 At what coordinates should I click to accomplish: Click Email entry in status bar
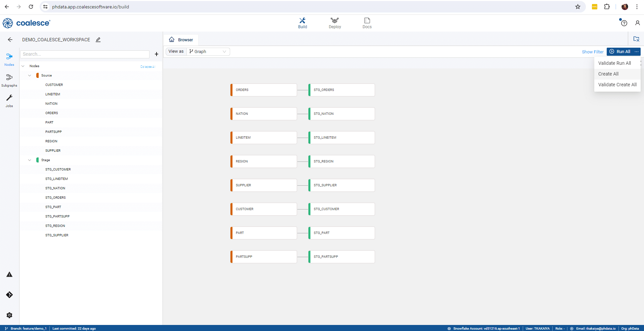pos(593,328)
